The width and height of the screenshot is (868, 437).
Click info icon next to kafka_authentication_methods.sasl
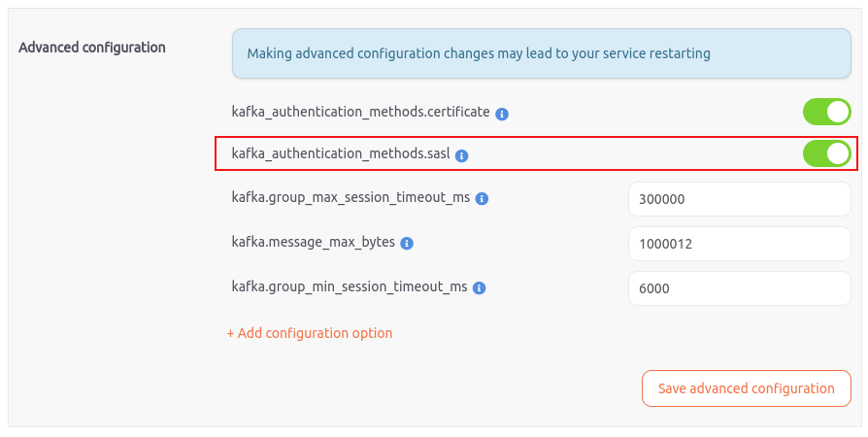[462, 154]
